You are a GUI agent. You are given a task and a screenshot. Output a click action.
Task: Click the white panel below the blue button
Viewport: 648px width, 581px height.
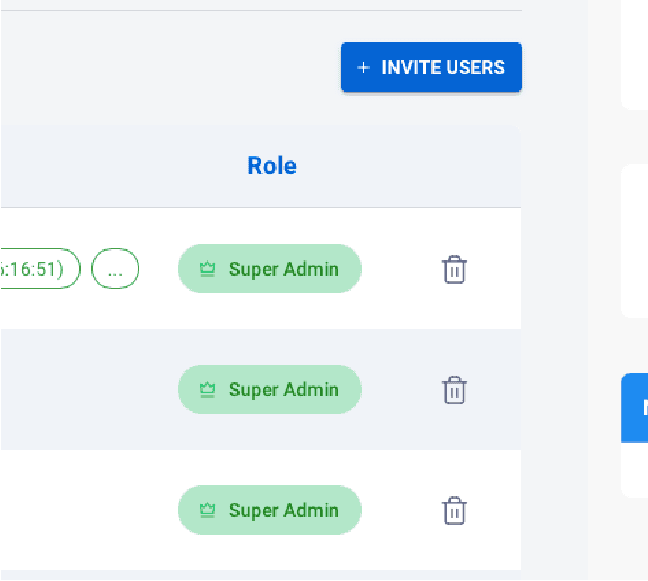pyautogui.click(x=635, y=468)
